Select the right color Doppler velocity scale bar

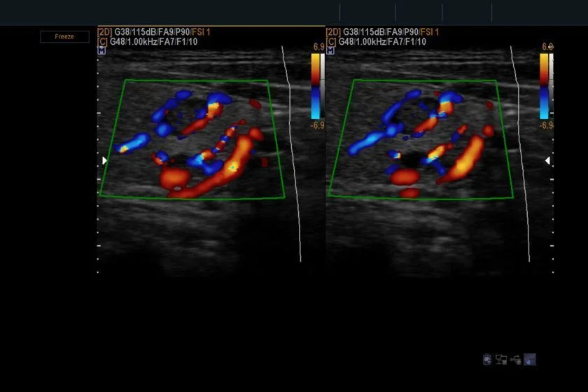click(x=544, y=86)
